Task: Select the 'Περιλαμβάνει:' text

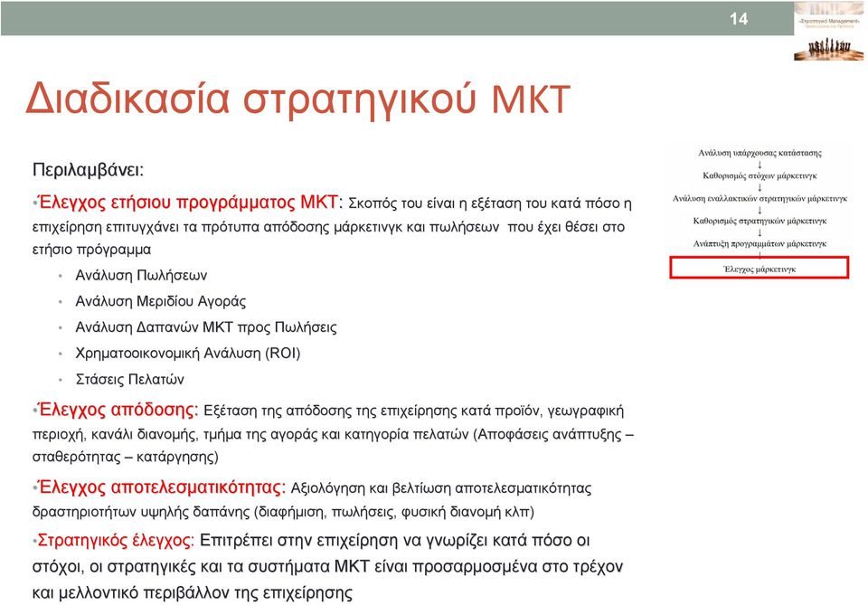Action: coord(88,169)
